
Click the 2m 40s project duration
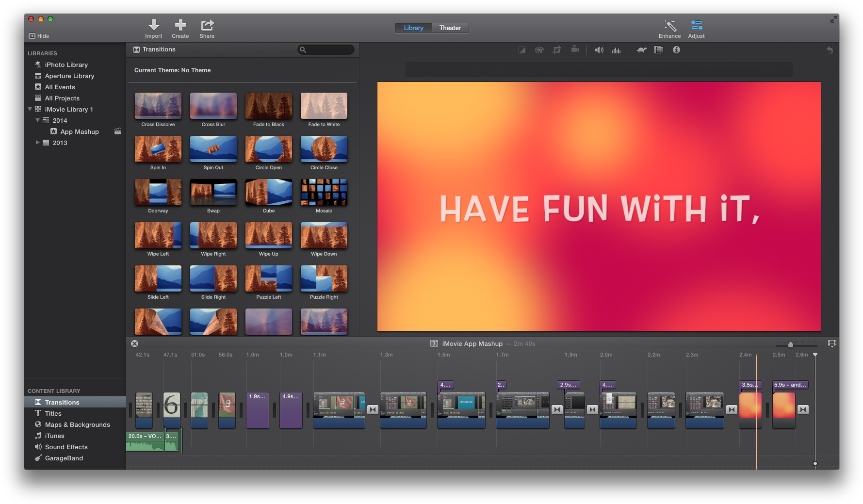click(x=524, y=343)
